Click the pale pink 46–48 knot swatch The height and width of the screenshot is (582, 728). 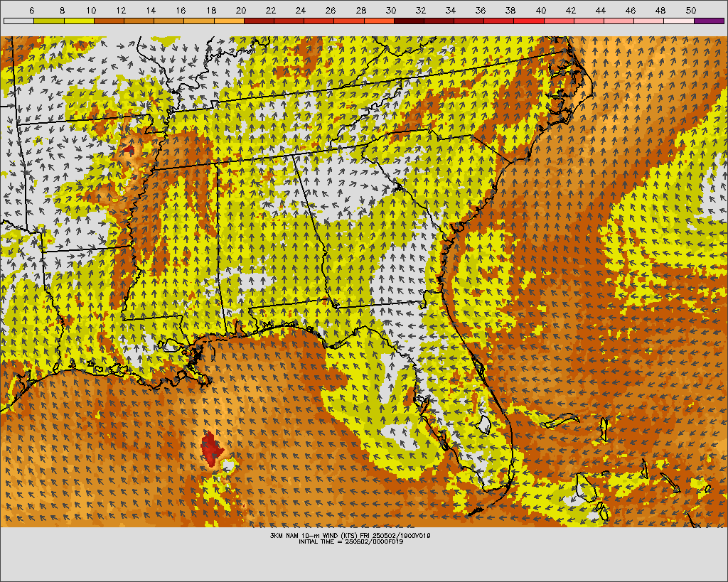click(649, 21)
